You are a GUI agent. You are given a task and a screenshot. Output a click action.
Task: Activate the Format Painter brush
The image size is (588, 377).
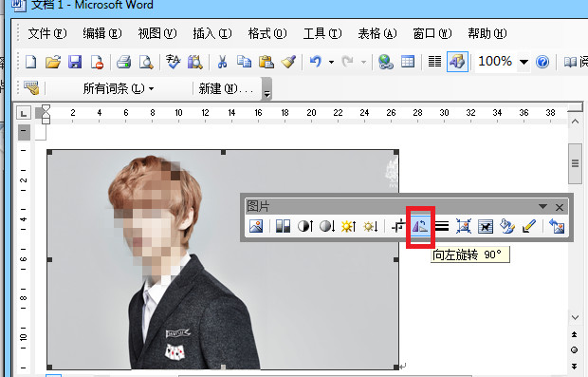[288, 61]
